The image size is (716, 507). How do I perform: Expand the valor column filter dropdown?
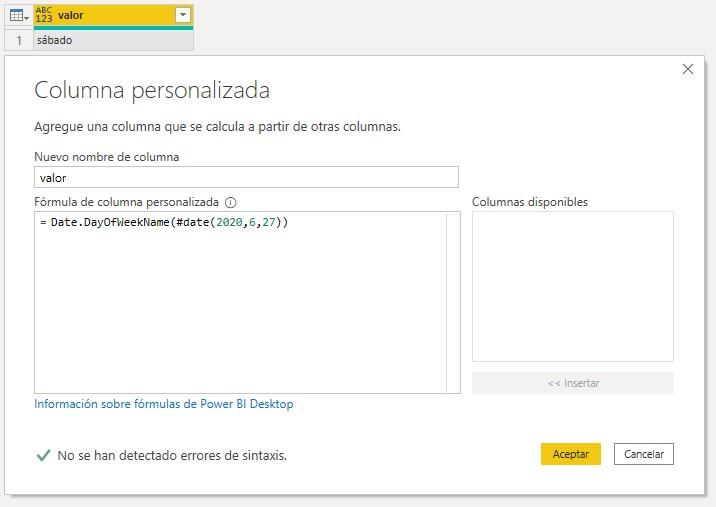tap(182, 15)
